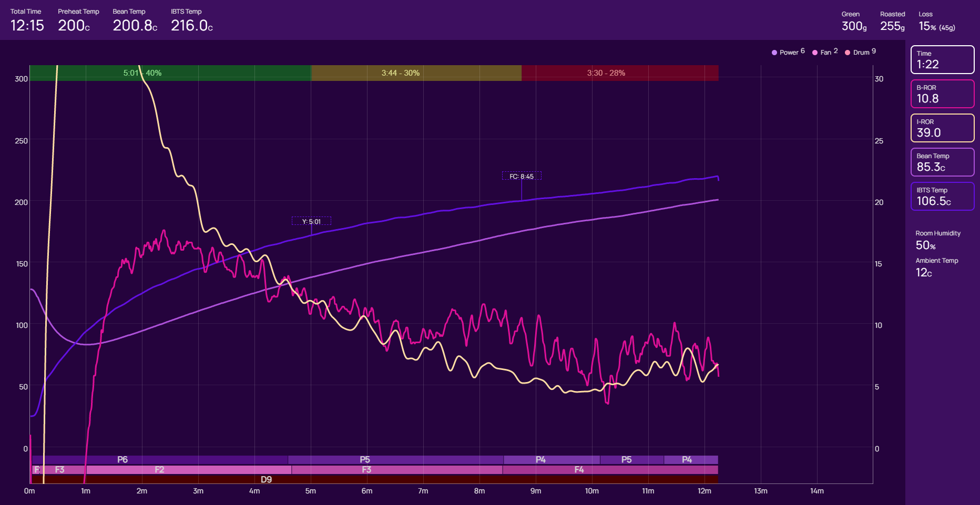Click the Room Humidity 50% value
Viewport: 980px width, 505px height.
click(x=925, y=245)
